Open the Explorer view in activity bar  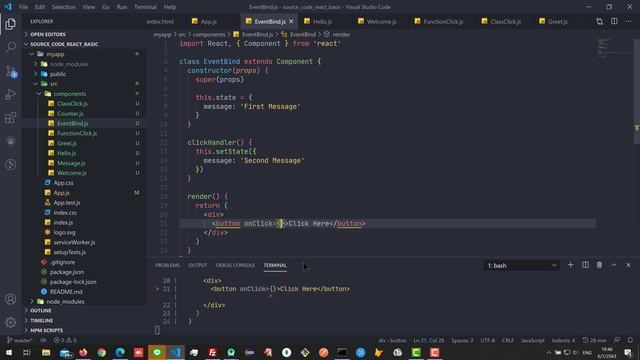tap(11, 24)
